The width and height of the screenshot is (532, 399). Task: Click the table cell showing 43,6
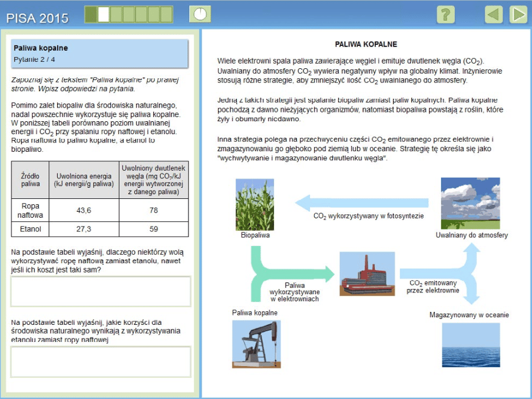[x=84, y=210]
